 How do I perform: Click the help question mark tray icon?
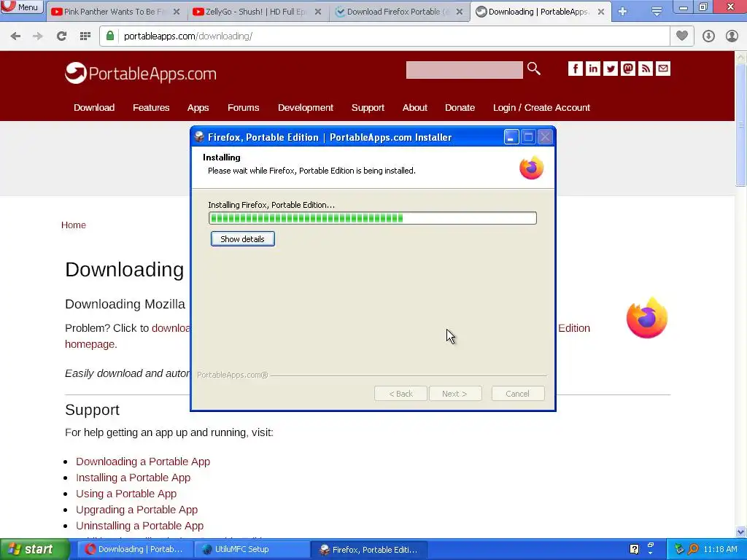634,549
